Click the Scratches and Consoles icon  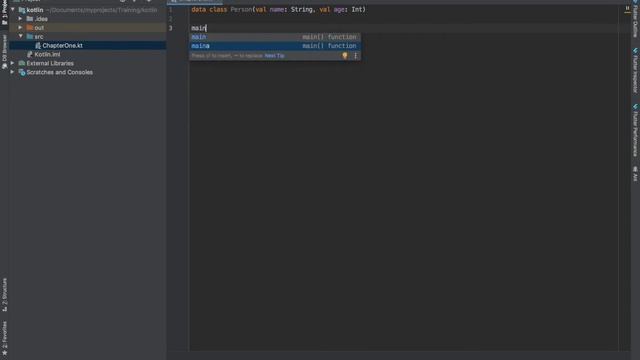(22, 72)
